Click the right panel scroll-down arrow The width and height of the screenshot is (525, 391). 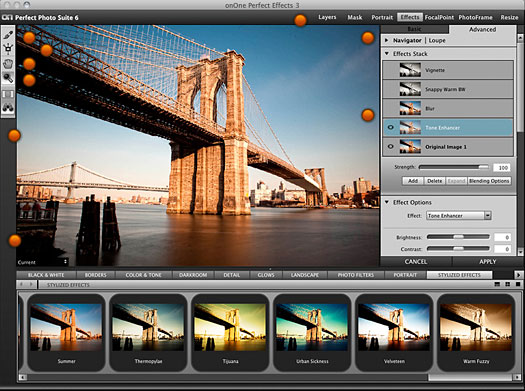coord(521,252)
